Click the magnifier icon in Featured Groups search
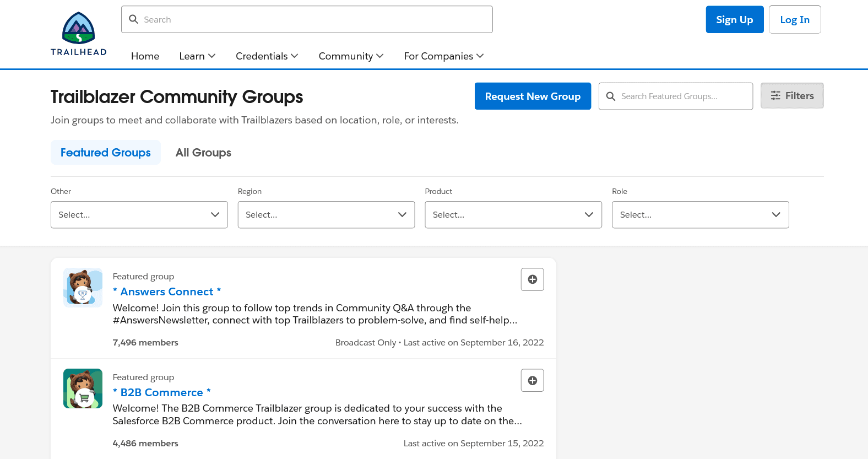868x459 pixels. tap(610, 96)
